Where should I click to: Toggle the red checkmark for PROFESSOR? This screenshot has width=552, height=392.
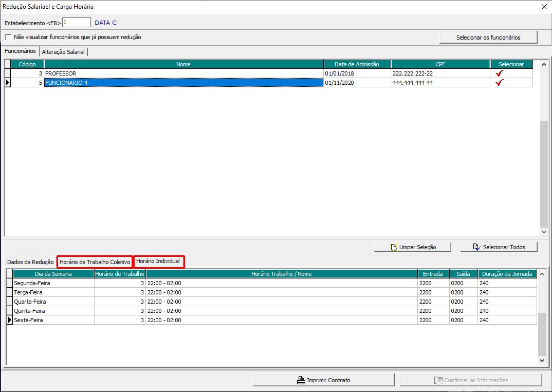[x=499, y=73]
